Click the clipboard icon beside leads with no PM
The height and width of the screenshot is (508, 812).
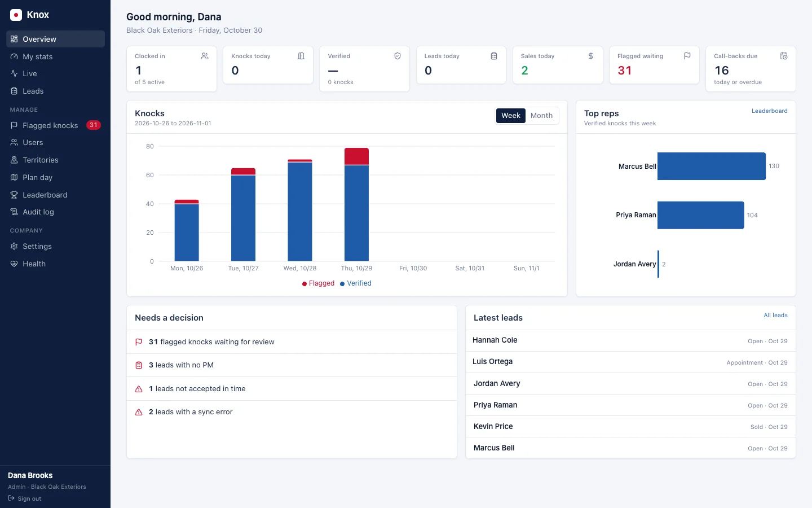coord(139,365)
